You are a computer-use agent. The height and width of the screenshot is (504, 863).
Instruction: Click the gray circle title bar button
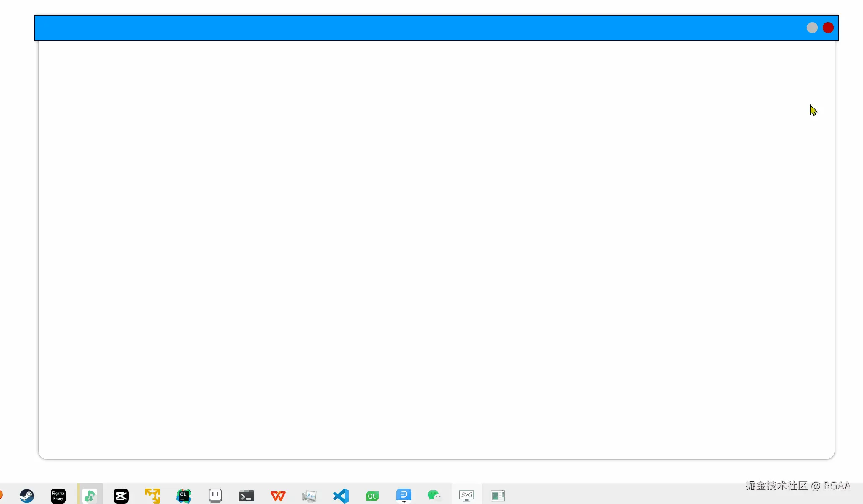pyautogui.click(x=812, y=28)
